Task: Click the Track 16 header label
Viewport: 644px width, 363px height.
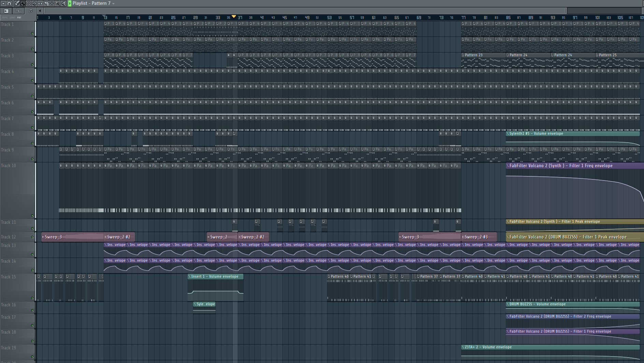Action: 9,305
